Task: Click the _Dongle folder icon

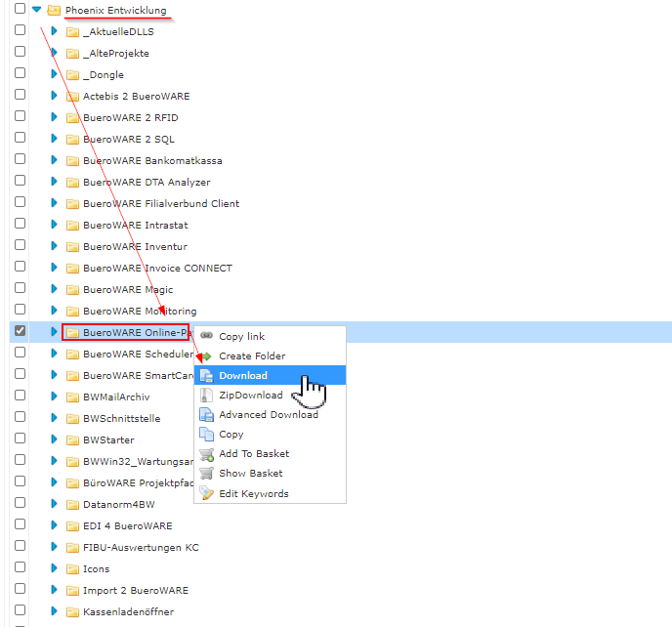Action: coord(73,75)
